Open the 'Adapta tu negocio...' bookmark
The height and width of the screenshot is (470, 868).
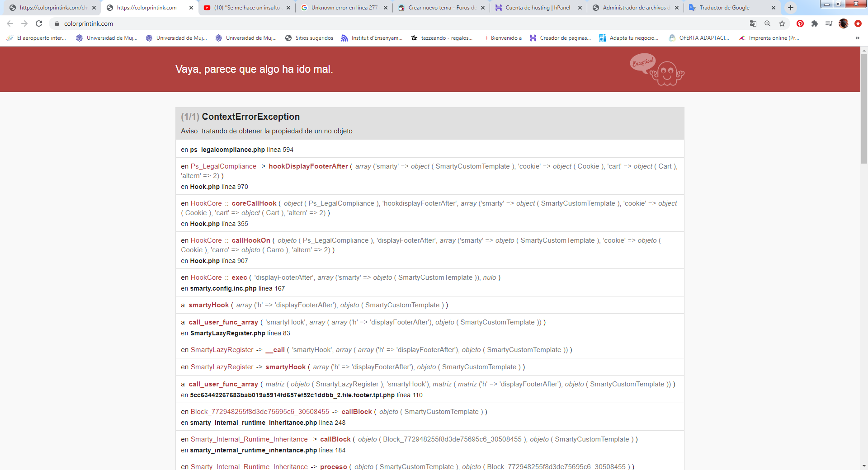(628, 38)
